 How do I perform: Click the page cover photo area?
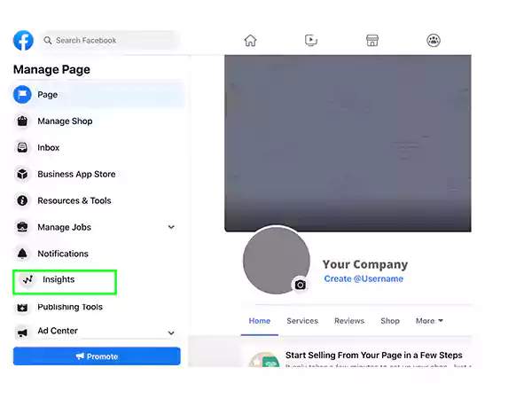coord(348,143)
